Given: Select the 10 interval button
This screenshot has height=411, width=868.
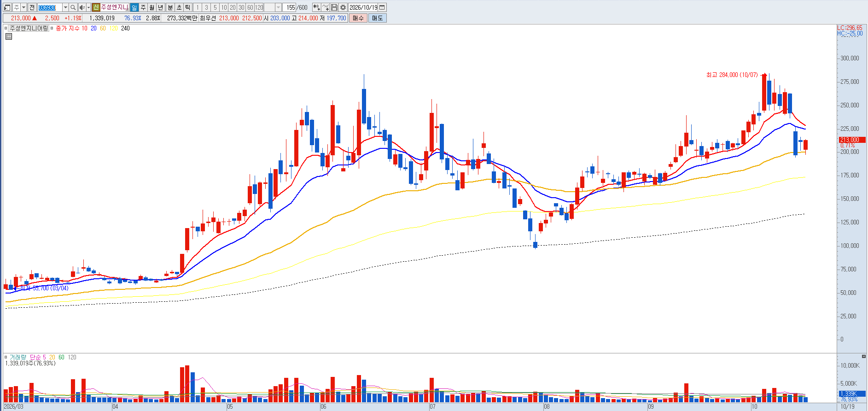Looking at the screenshot, I should 224,7.
